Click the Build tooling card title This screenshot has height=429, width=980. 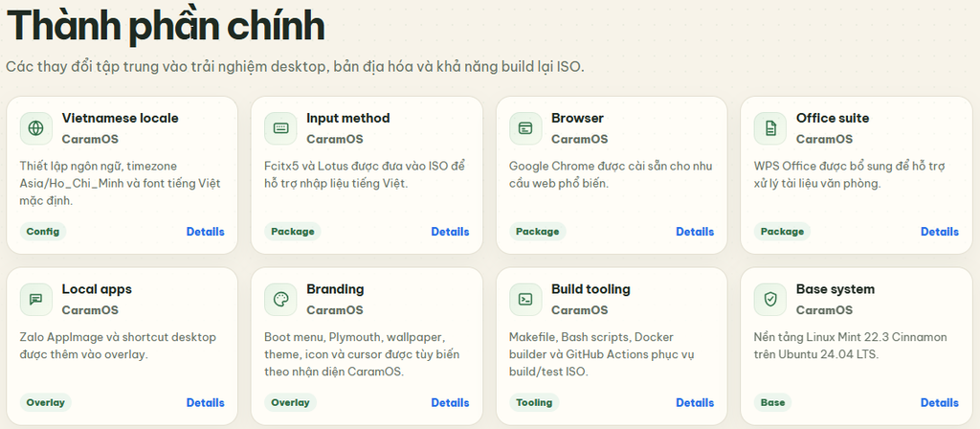590,289
